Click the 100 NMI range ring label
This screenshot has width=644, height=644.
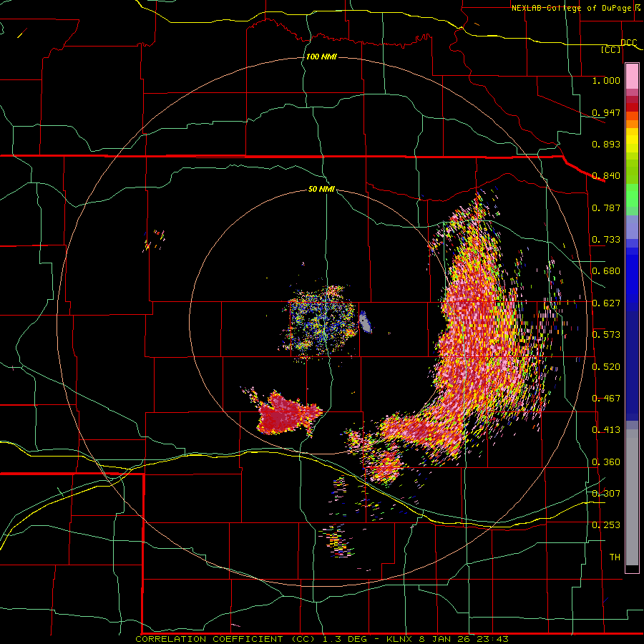[321, 57]
